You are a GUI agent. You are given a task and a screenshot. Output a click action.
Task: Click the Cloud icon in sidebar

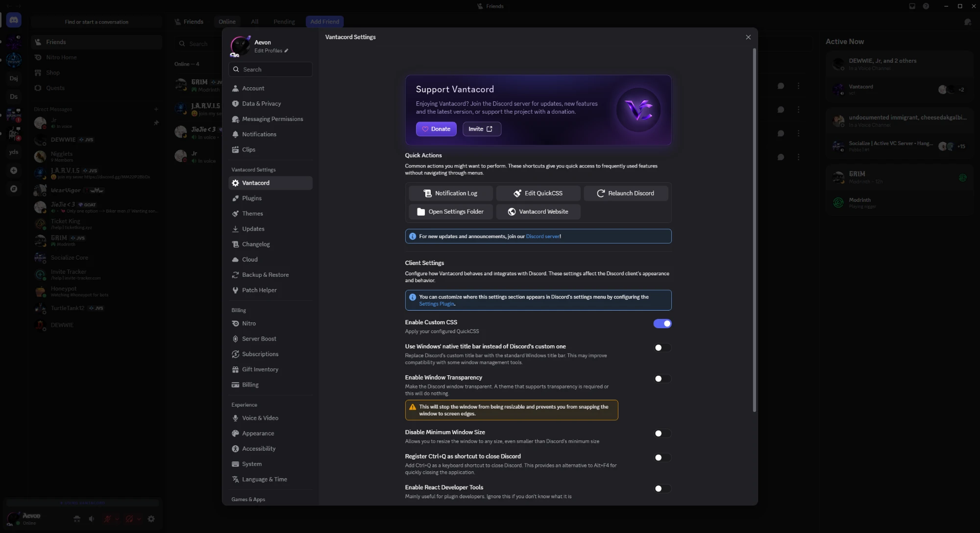point(235,260)
